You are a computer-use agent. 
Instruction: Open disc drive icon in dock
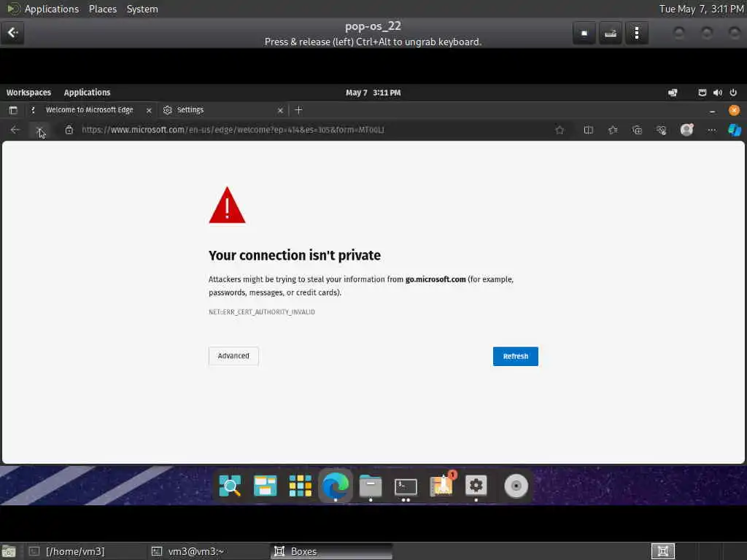516,486
